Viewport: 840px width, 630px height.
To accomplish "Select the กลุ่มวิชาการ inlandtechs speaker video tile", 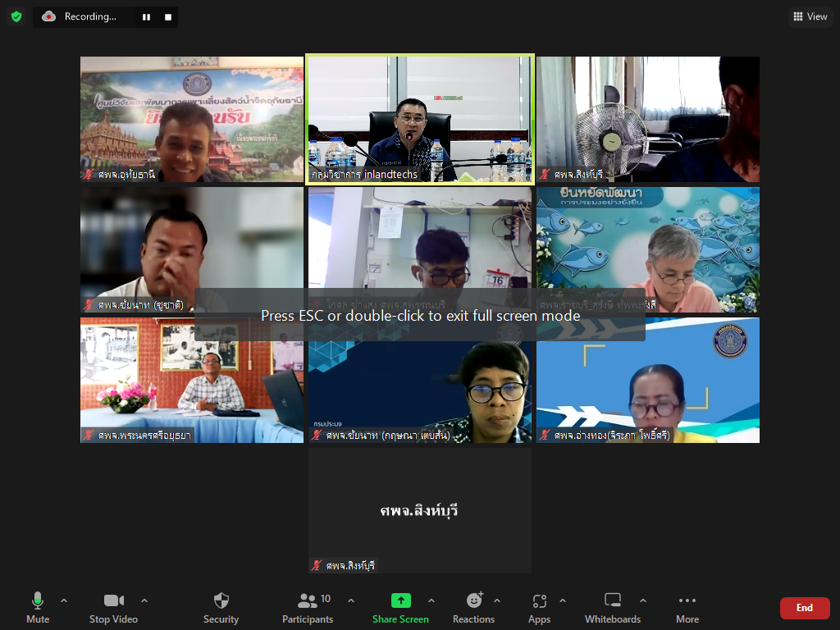I will tap(420, 120).
